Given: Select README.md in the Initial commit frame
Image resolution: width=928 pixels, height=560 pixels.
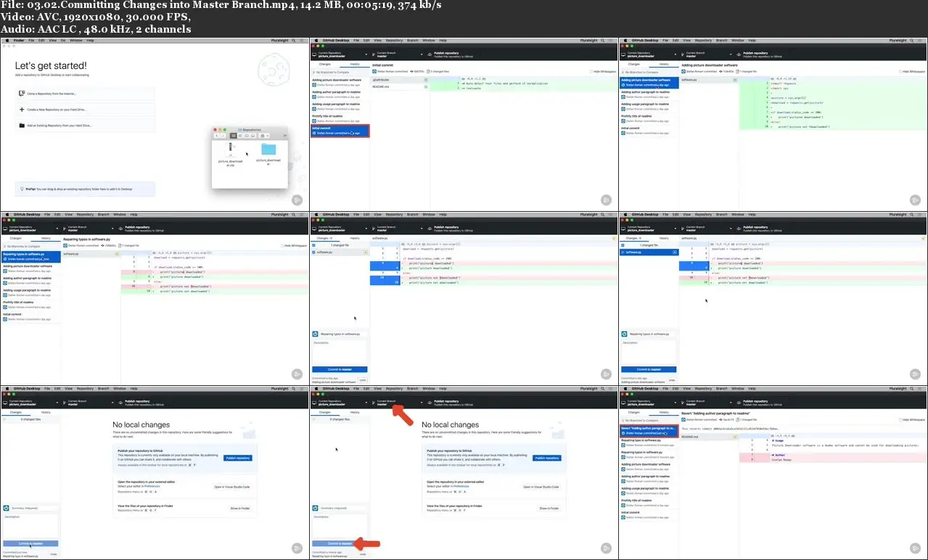Looking at the screenshot, I should click(x=401, y=86).
